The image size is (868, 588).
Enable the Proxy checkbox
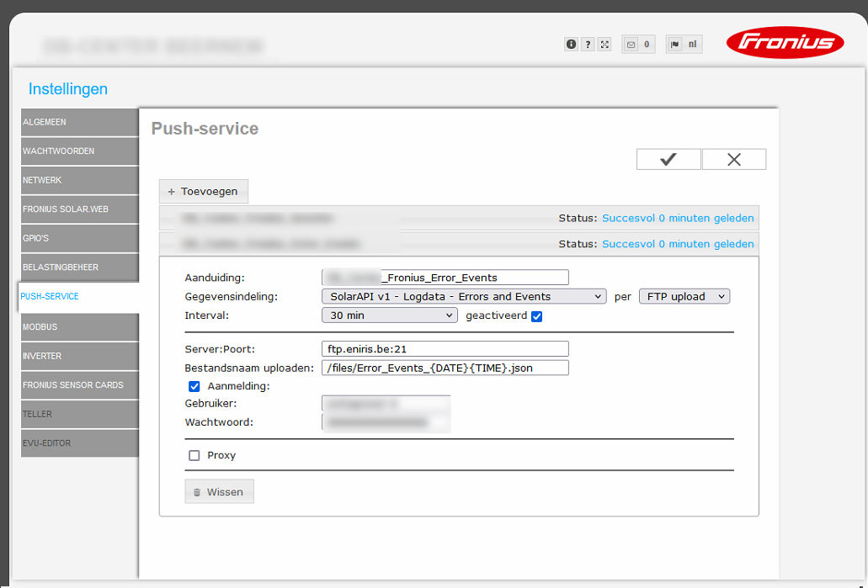click(x=194, y=455)
